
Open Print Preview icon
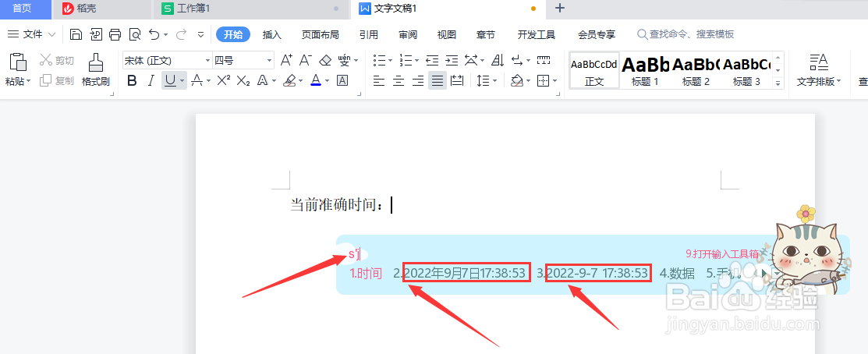tap(134, 34)
